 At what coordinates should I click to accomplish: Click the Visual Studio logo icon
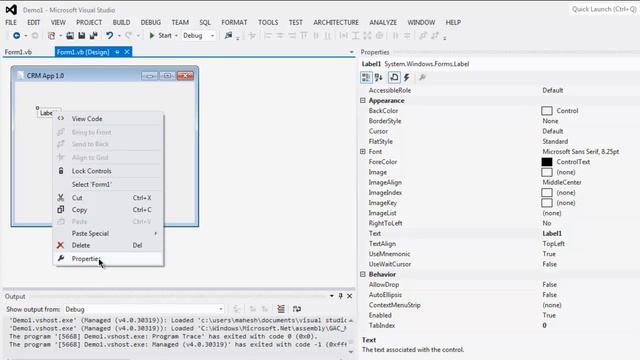click(x=11, y=9)
